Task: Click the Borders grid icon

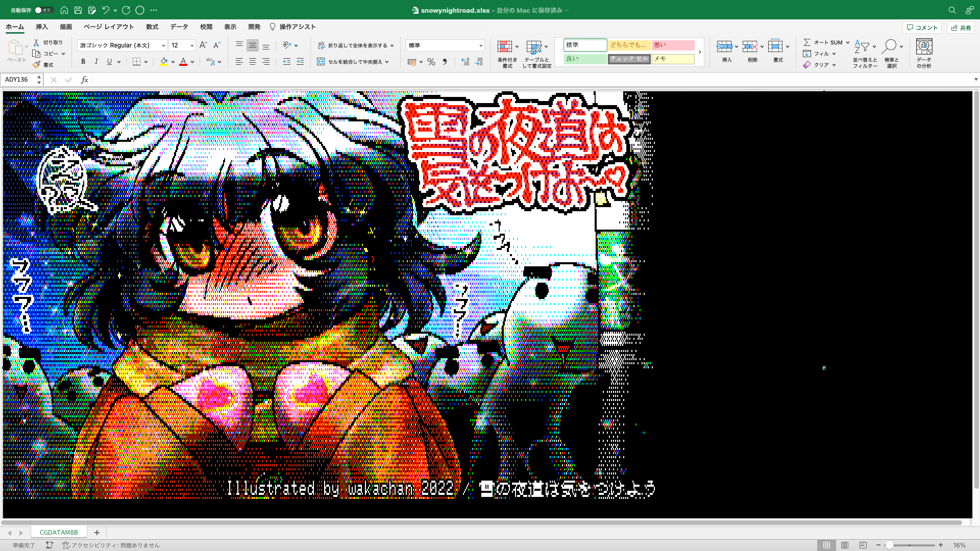Action: [136, 62]
